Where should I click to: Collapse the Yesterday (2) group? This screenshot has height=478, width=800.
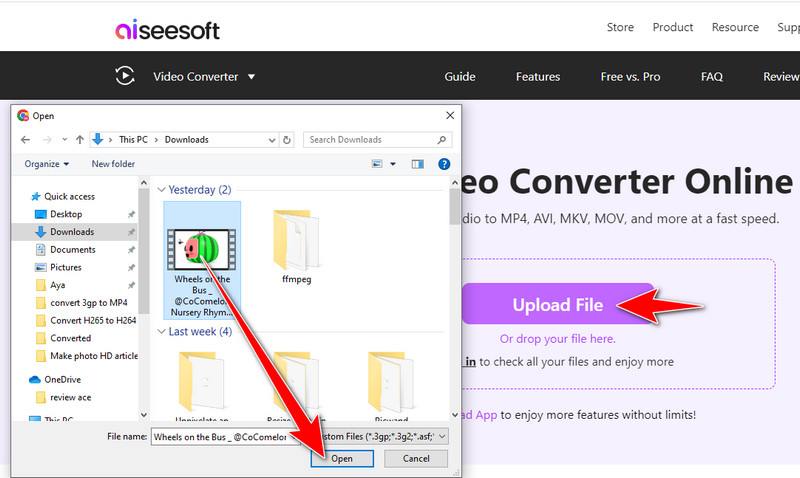click(161, 190)
